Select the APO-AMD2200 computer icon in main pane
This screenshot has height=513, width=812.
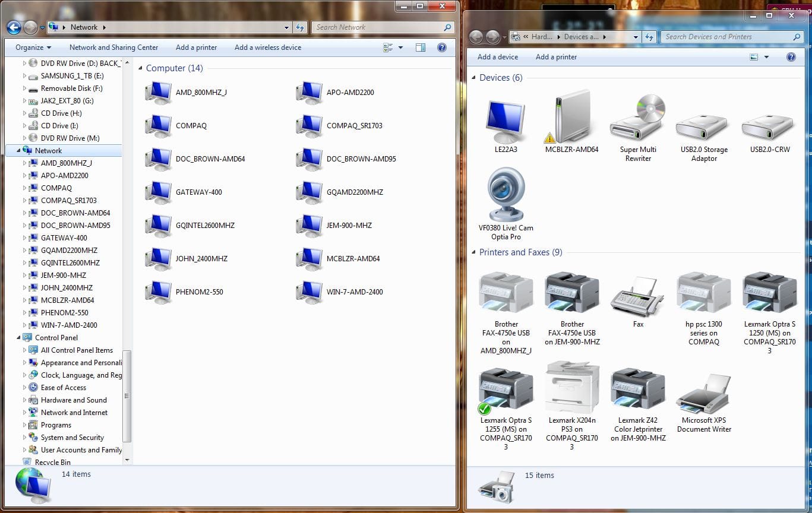tap(309, 93)
